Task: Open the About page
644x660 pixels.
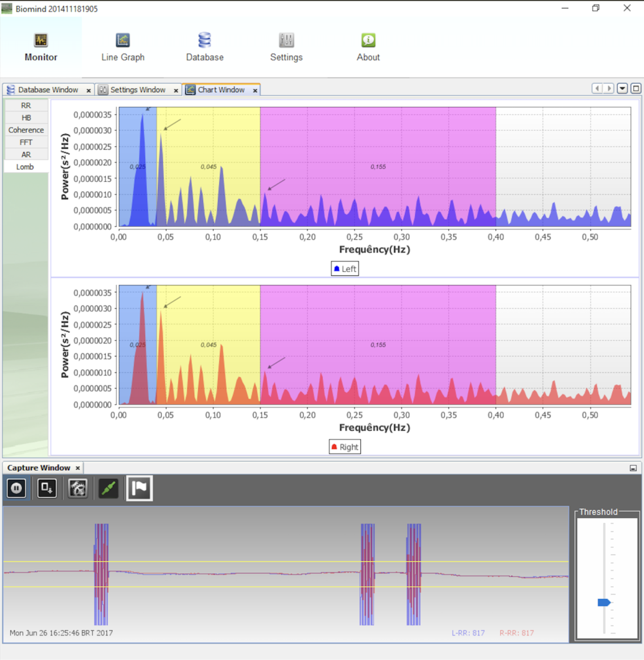Action: [x=368, y=48]
